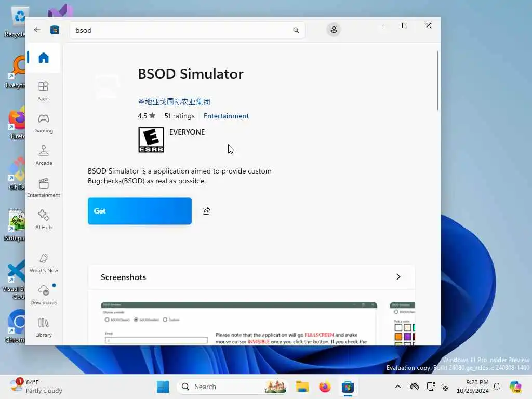Open the Chinese-named publisher link
This screenshot has height=399, width=532.
[174, 101]
